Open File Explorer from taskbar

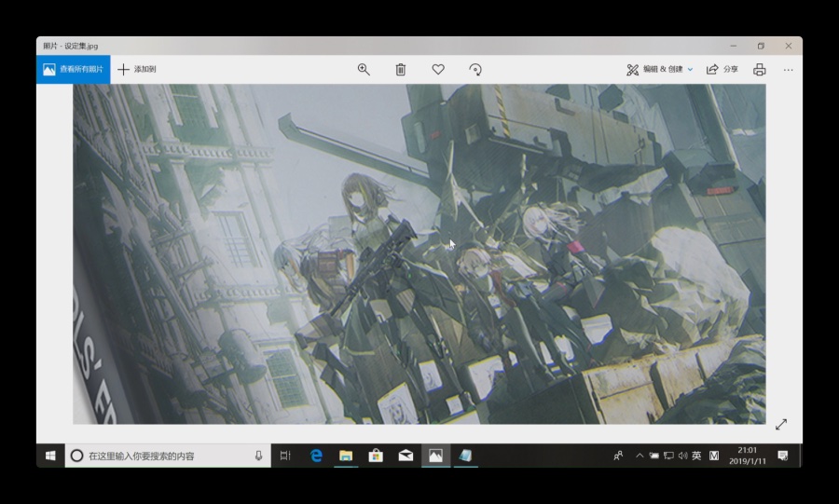coord(346,456)
